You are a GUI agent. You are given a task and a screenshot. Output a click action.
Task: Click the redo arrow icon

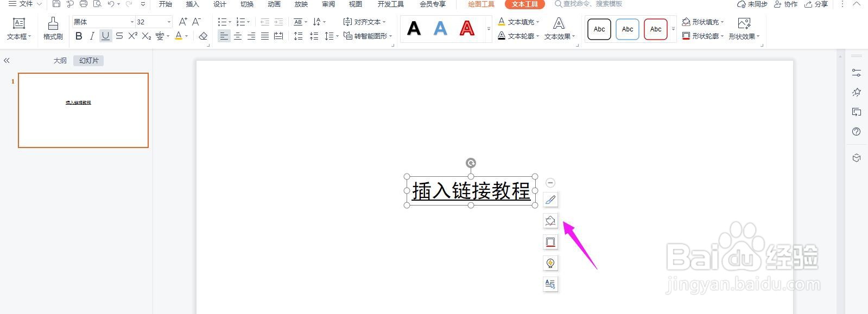click(x=129, y=4)
